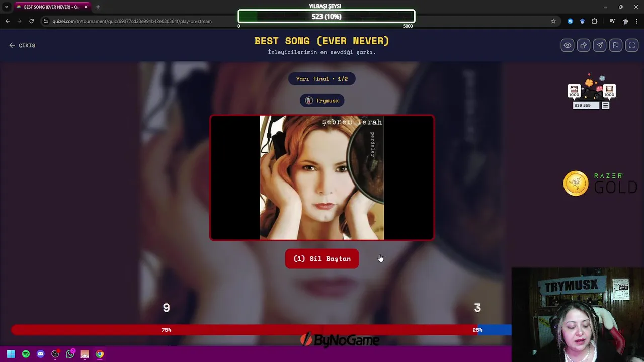
Task: Click the red 75% vote bar
Action: coord(244,330)
